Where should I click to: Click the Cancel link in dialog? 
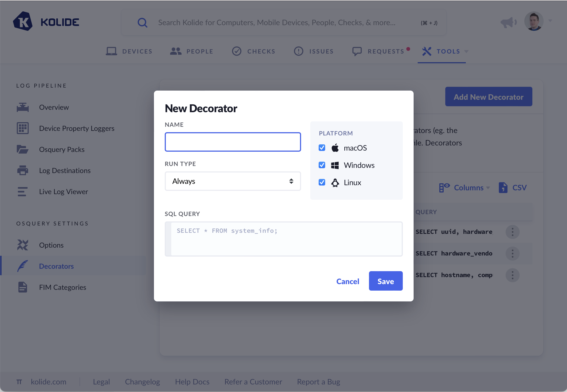[x=348, y=281]
